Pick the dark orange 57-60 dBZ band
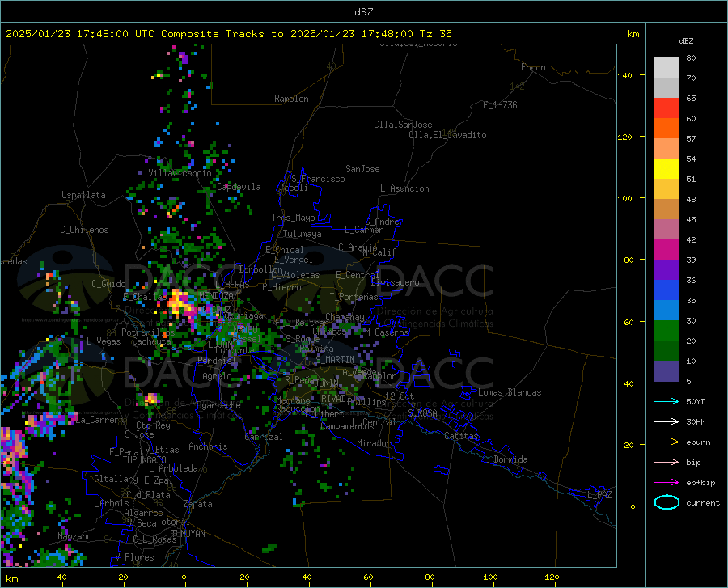This screenshot has height=588, width=728. 667,129
